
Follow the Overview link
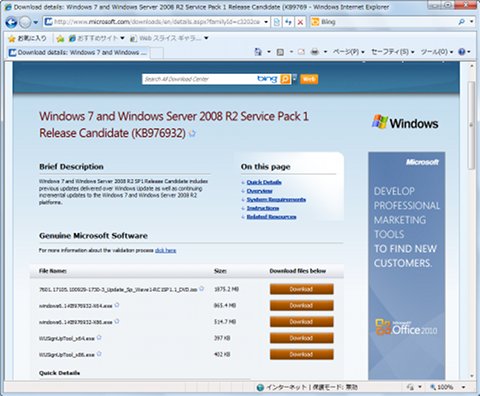click(259, 191)
